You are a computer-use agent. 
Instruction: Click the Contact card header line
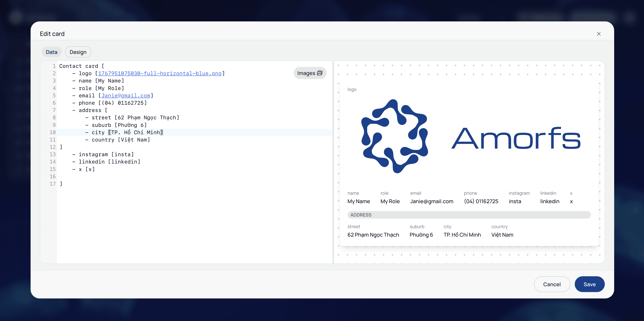pyautogui.click(x=81, y=66)
